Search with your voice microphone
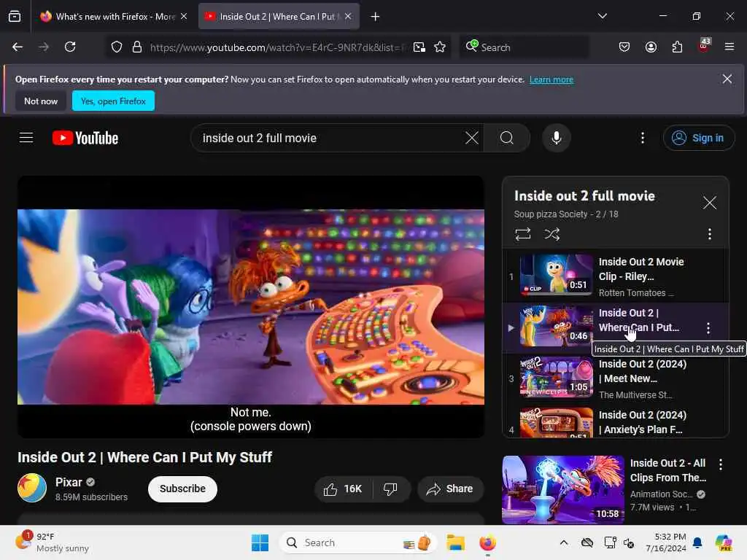Image resolution: width=747 pixels, height=560 pixels. (x=556, y=138)
